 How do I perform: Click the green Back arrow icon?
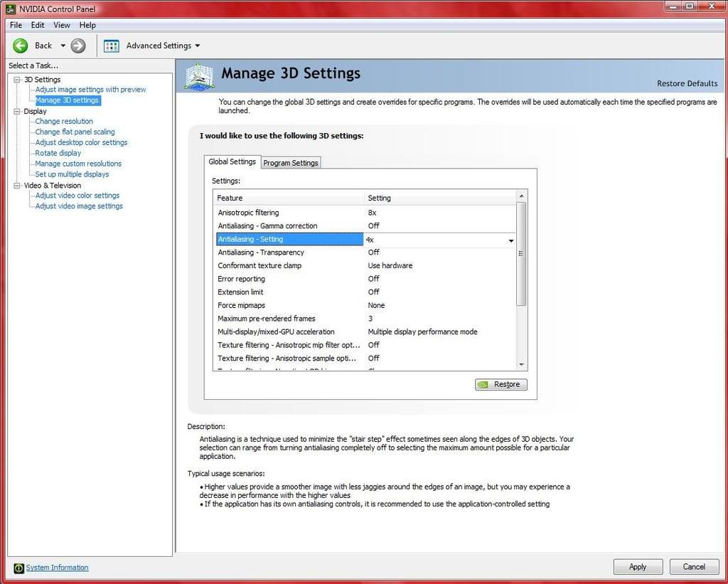click(20, 46)
